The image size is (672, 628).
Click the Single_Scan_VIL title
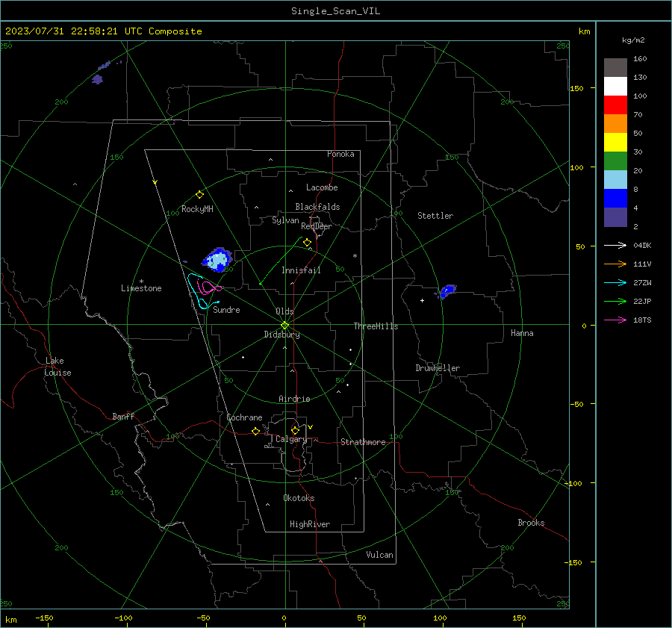coord(335,11)
